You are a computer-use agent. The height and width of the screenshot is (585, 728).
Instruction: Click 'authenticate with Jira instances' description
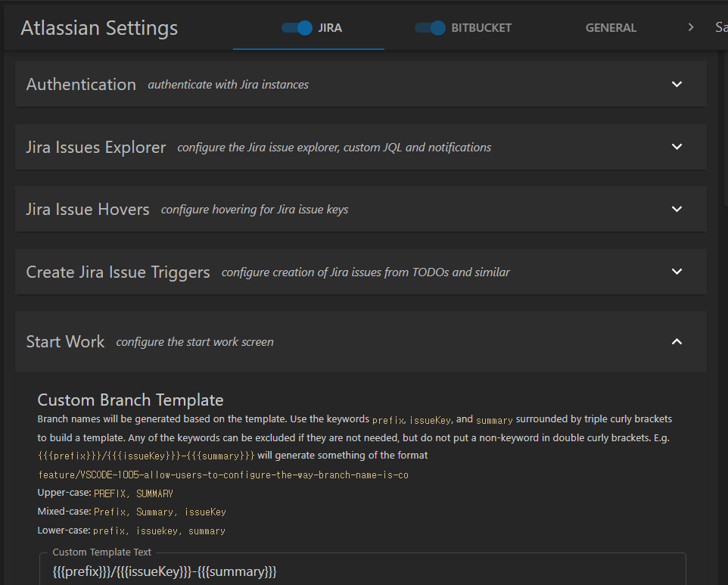228,85
